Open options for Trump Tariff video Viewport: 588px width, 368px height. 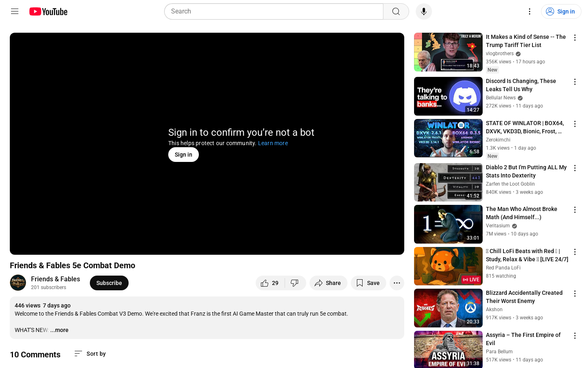575,38
